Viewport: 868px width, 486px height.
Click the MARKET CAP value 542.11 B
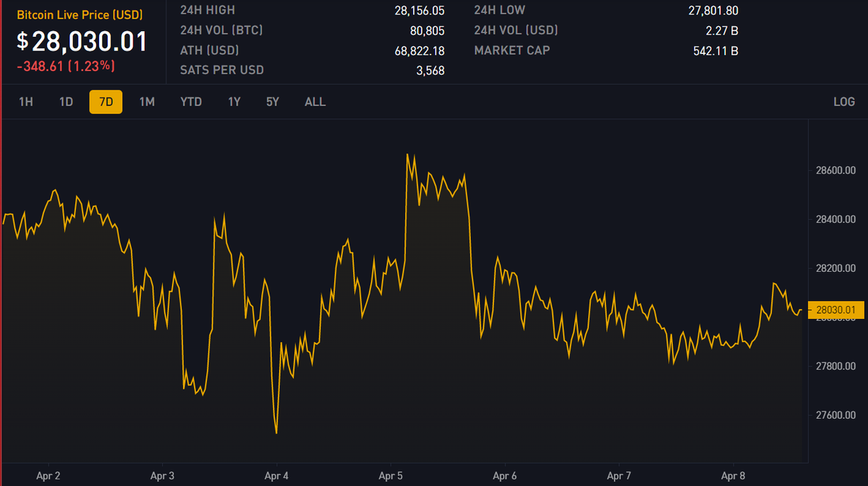tap(715, 51)
